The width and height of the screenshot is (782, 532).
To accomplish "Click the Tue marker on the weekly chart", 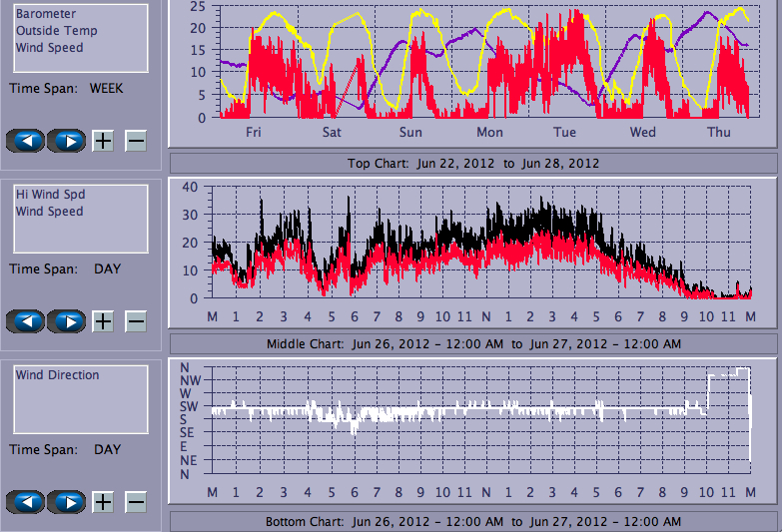I will [x=565, y=133].
